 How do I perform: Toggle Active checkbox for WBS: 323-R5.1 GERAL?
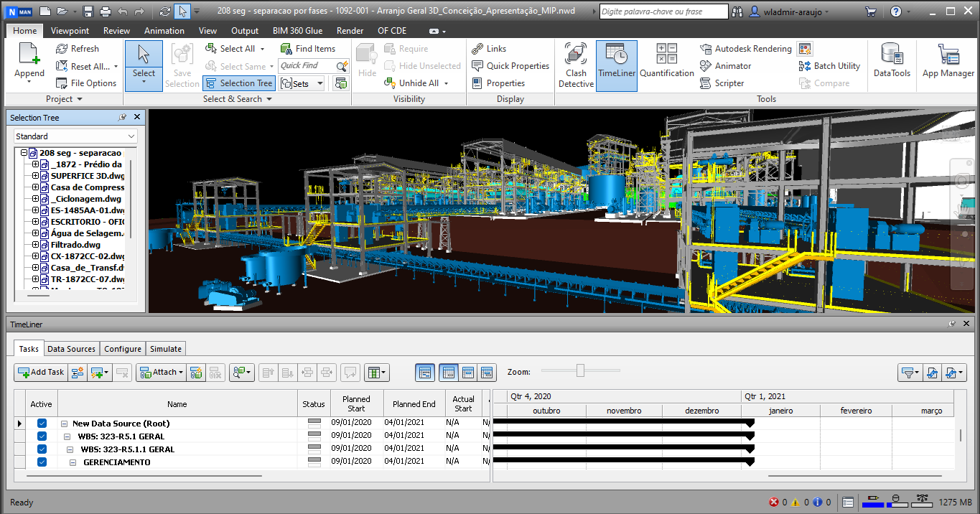coord(42,436)
